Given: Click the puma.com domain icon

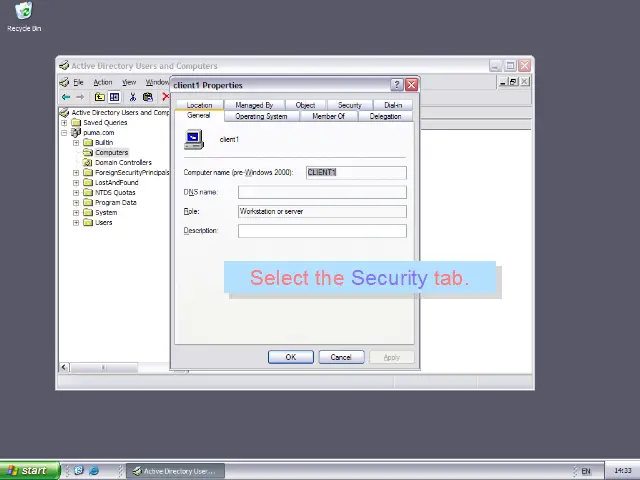Looking at the screenshot, I should coord(76,132).
